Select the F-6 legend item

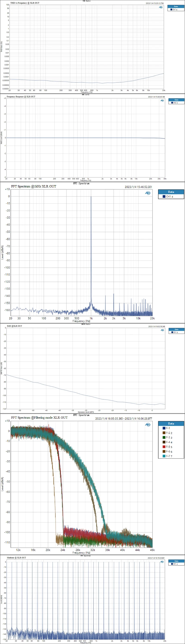[167, 451]
